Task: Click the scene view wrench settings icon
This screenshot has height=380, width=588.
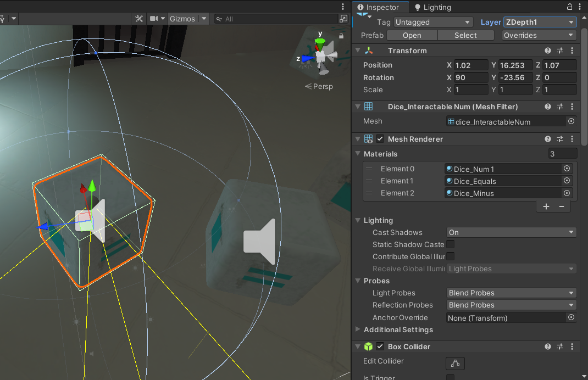Action: [x=139, y=18]
